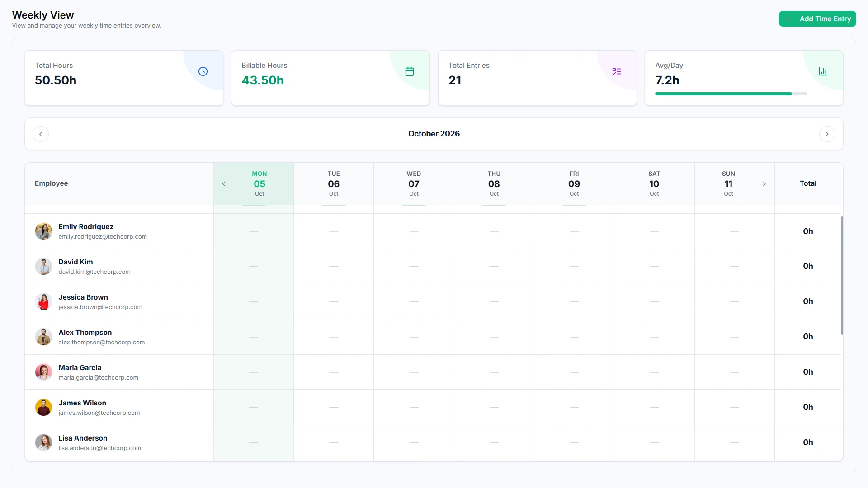The height and width of the screenshot is (488, 868).
Task: Click email james.wilson@techcorp.com
Action: 99,413
